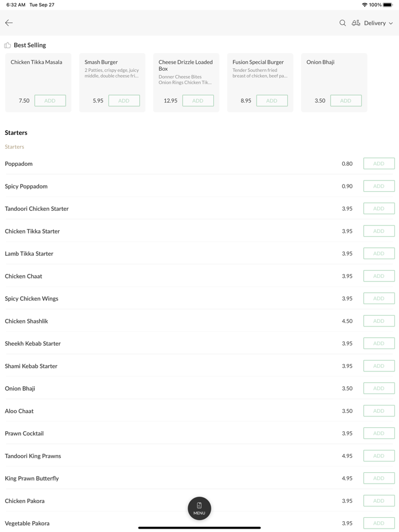This screenshot has height=532, width=399.
Task: Add Poppadom to the order
Action: (379, 163)
